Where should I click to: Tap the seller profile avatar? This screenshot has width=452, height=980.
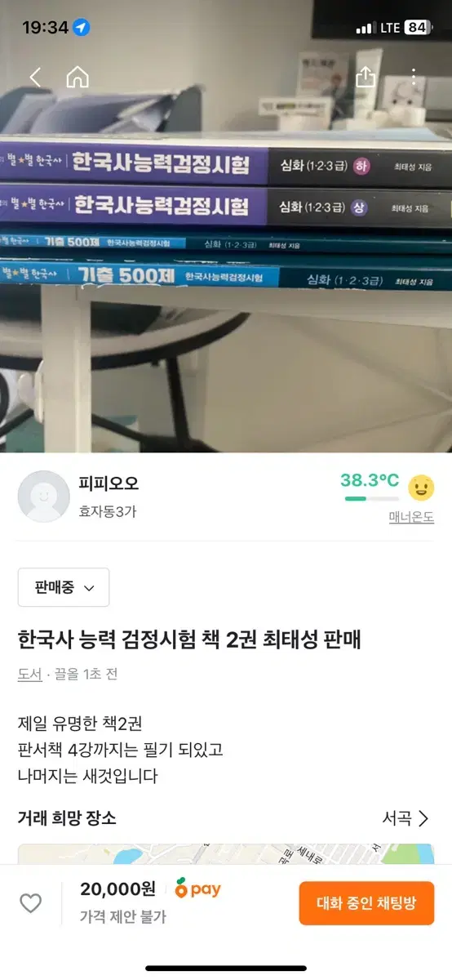(43, 497)
